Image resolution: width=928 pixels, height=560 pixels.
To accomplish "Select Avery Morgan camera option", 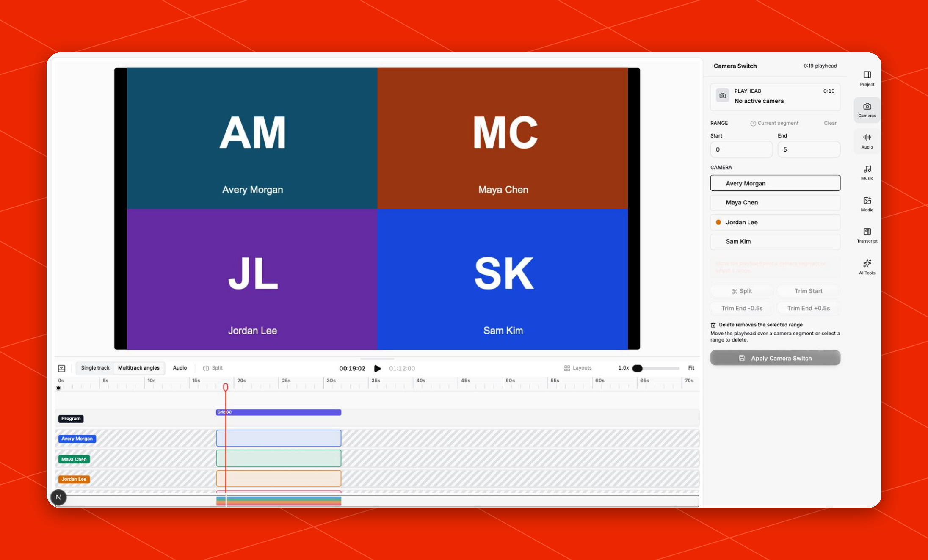I will pos(775,183).
